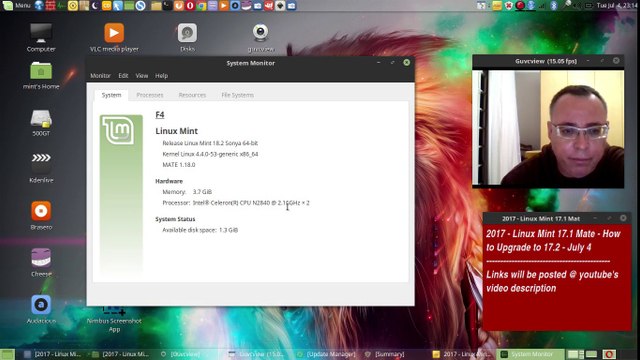Click the crescent moon icon in the panel
This screenshot has width=640, height=360.
tap(95, 5)
